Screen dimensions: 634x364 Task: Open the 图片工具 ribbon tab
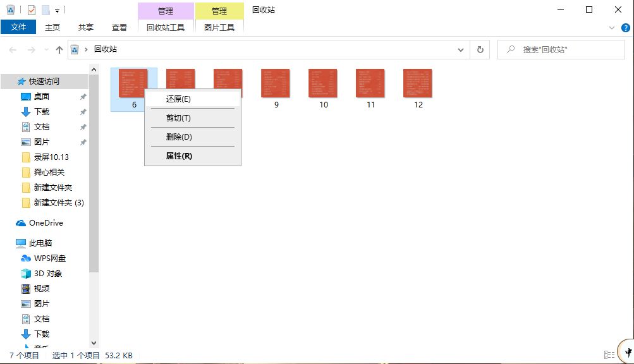coord(219,28)
